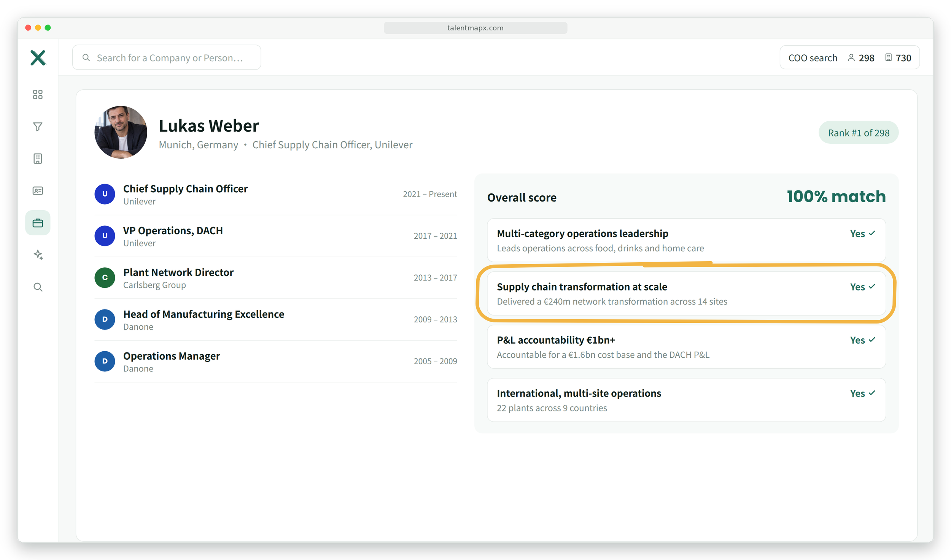The image size is (951, 560).
Task: Open the magnifier search icon in sidebar
Action: 38,287
